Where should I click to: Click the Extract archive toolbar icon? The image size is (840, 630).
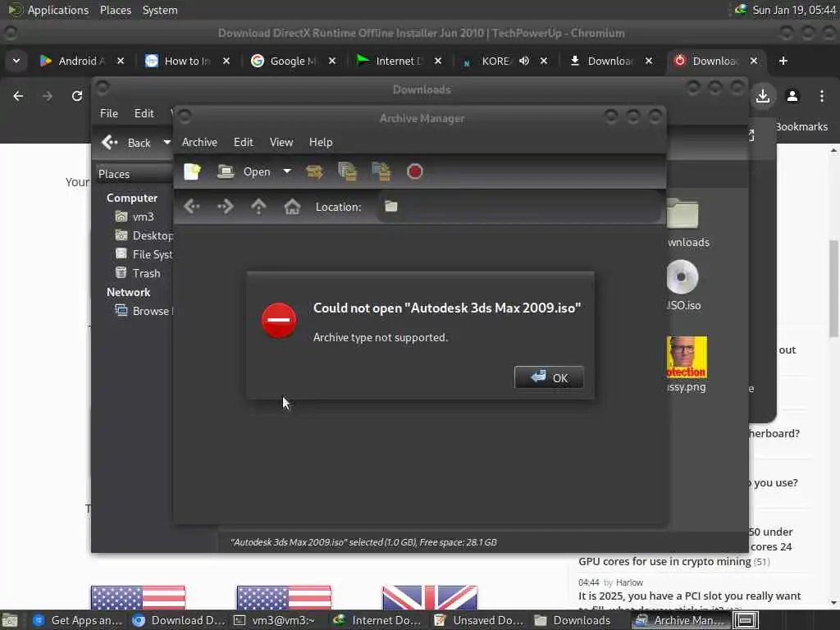pos(314,171)
